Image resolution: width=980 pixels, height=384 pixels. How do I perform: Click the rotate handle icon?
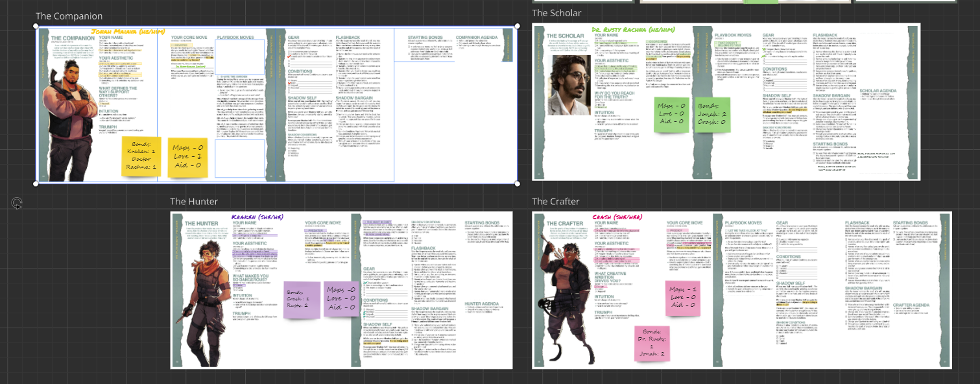click(x=18, y=204)
